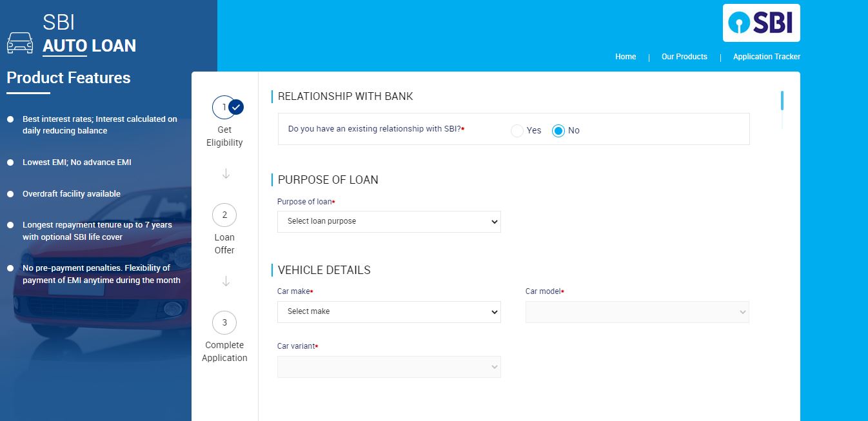Click the SBI Auto Loan title
The height and width of the screenshot is (421, 868).
89,34
